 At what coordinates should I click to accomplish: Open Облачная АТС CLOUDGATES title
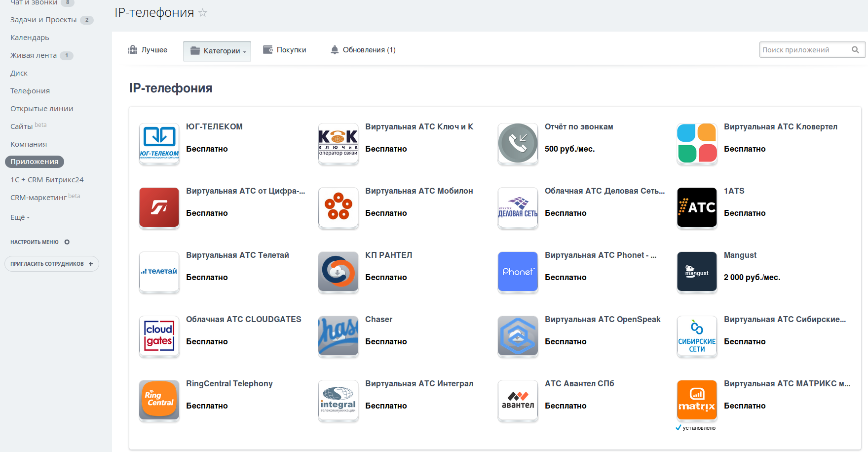(244, 319)
